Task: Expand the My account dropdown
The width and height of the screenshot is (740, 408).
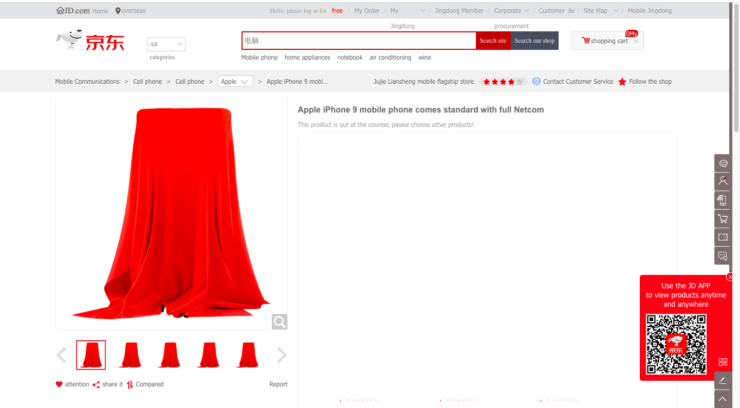Action: [407, 10]
